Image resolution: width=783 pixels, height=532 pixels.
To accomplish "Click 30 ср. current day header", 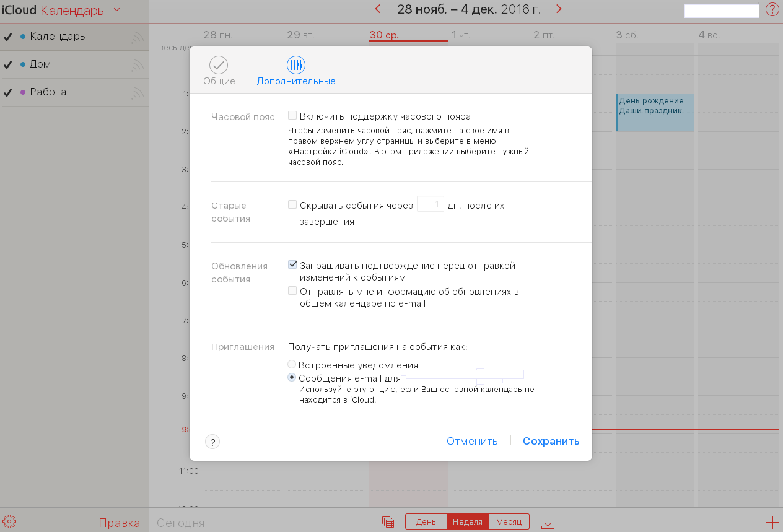I will pos(384,35).
